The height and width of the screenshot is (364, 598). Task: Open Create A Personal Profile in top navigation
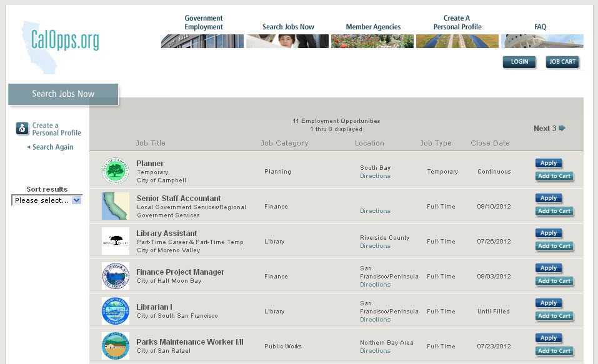(457, 22)
